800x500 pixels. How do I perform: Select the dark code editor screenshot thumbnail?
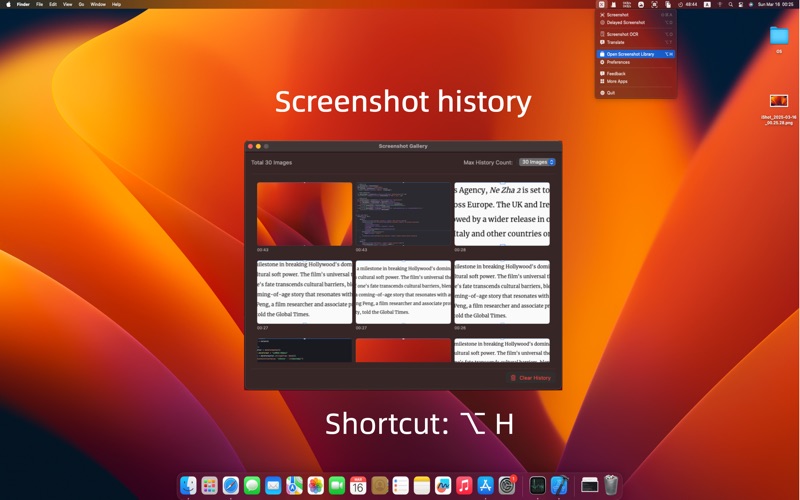[403, 213]
